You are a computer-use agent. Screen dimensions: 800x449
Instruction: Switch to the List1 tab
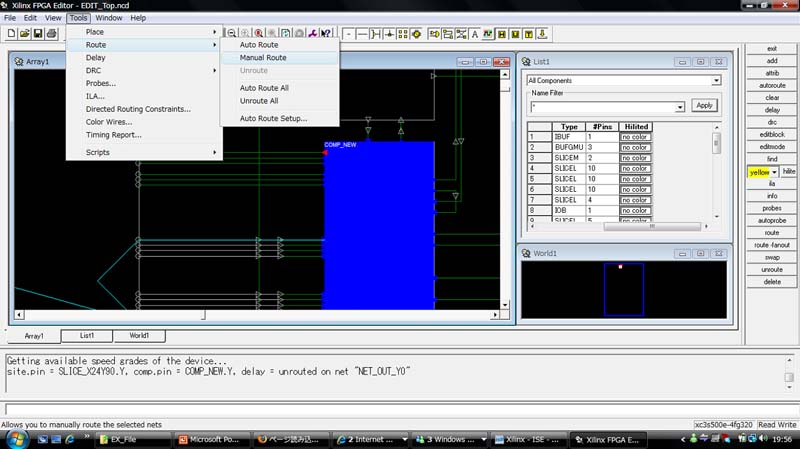pyautogui.click(x=87, y=335)
